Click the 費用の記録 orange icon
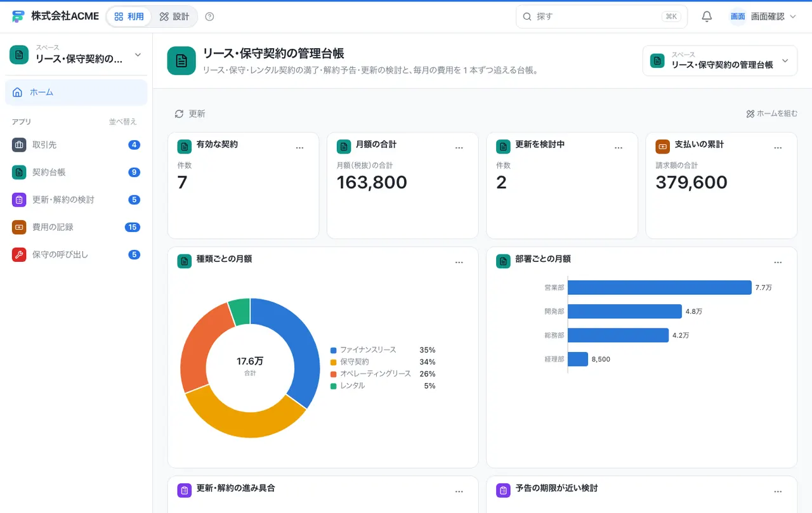812x513 pixels. pyautogui.click(x=19, y=227)
